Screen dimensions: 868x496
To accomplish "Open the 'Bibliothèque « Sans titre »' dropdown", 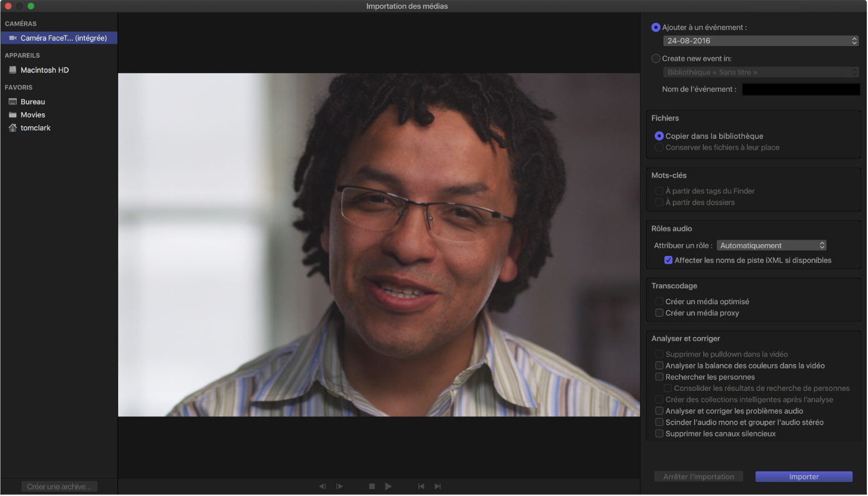I will coord(761,73).
